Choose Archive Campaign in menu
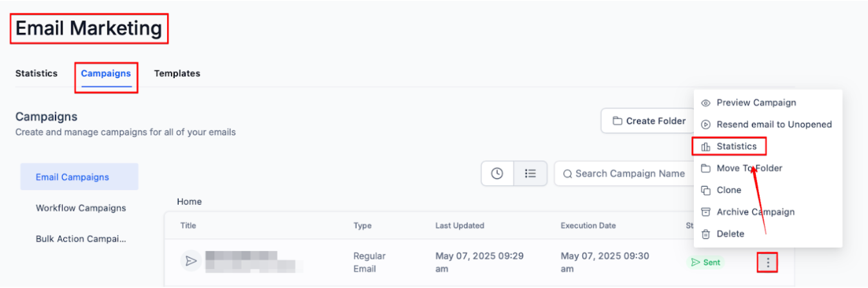The image size is (868, 288). coord(755,212)
